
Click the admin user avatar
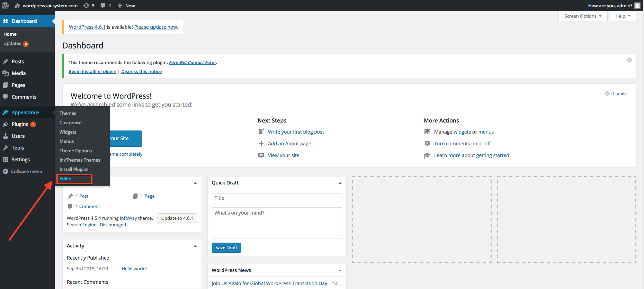click(x=637, y=6)
